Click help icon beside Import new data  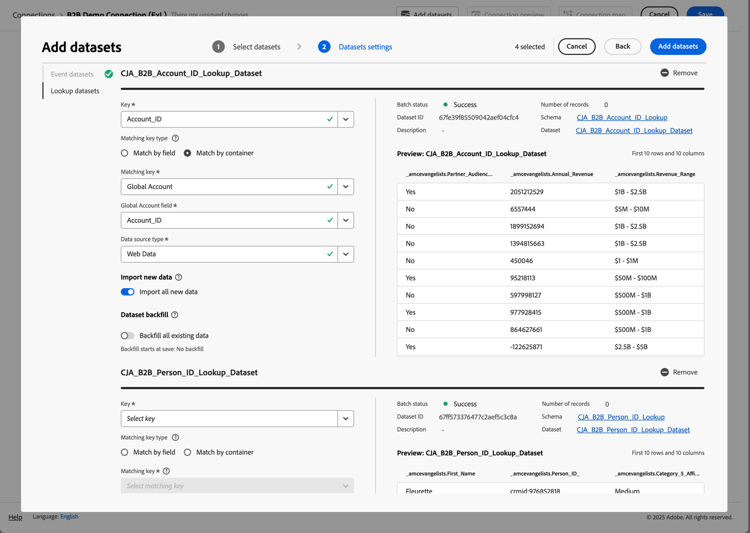point(179,277)
